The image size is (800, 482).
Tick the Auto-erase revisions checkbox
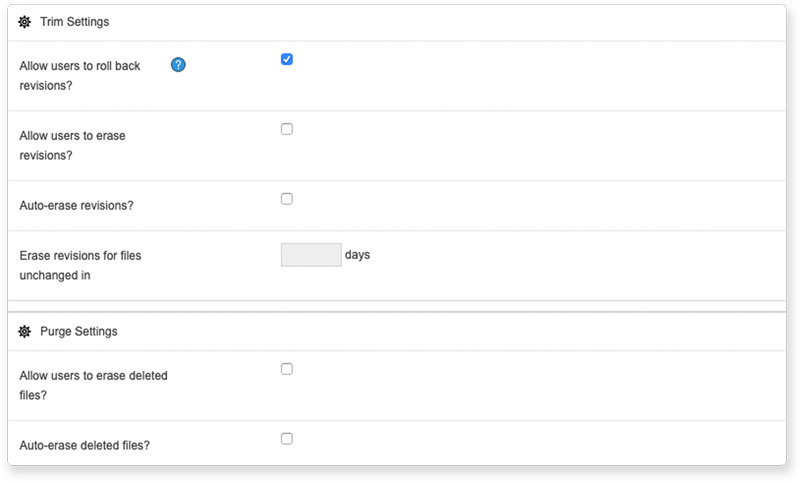[287, 199]
